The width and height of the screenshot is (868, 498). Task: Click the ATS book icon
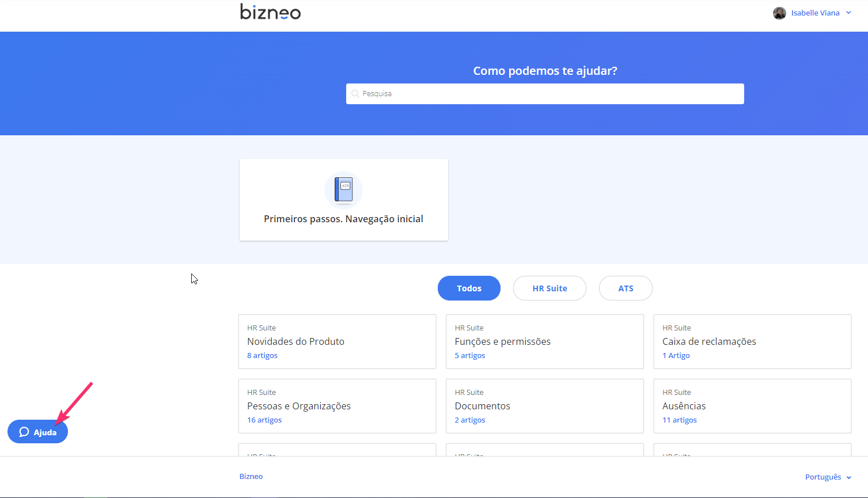pyautogui.click(x=343, y=189)
